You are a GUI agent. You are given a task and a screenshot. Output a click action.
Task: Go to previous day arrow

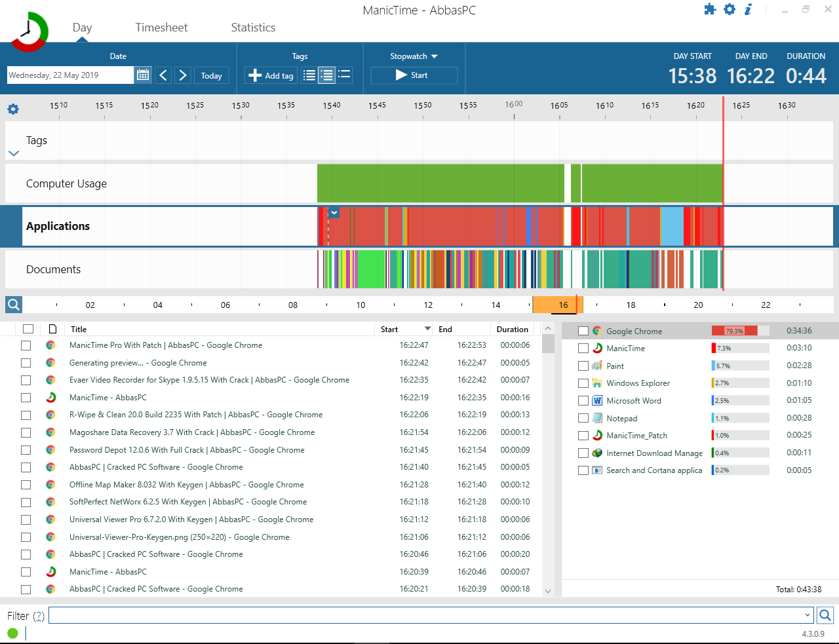(163, 75)
